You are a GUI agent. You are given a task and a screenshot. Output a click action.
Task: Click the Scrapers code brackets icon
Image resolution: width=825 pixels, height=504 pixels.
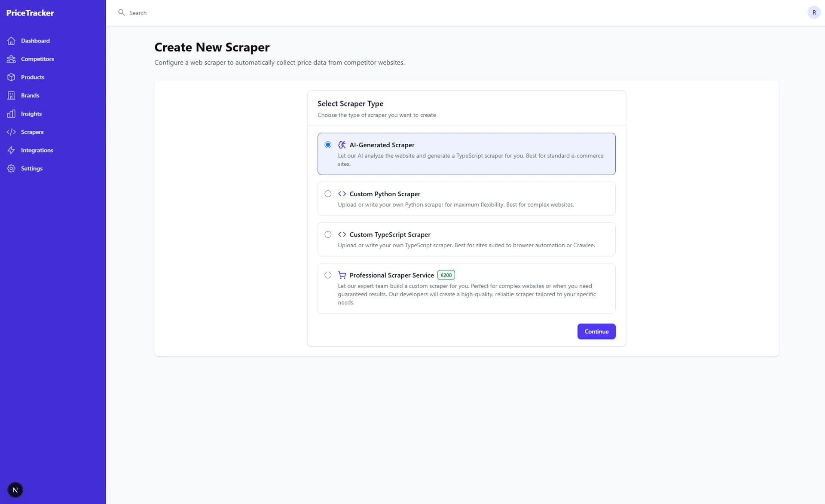[x=11, y=132]
